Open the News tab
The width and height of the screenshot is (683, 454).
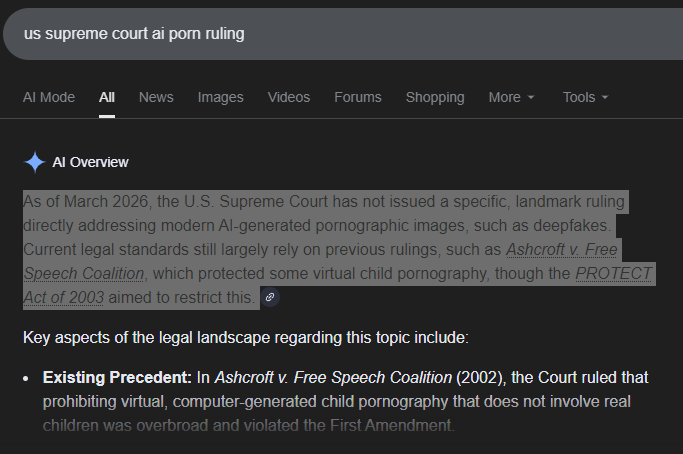(156, 97)
